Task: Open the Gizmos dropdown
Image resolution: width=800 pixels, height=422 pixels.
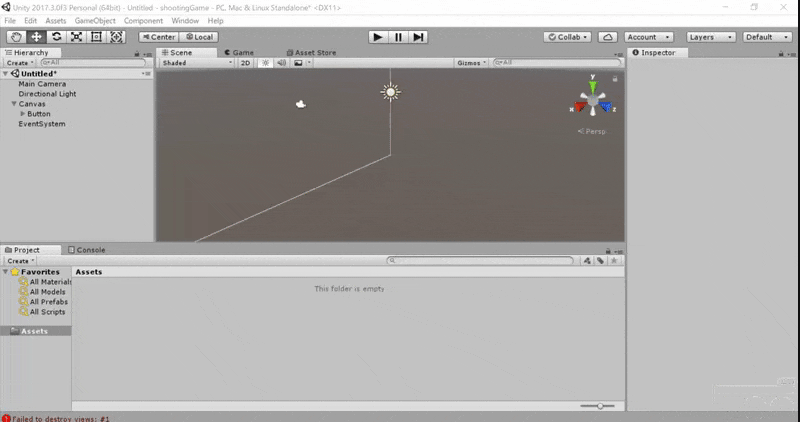Action: click(471, 63)
